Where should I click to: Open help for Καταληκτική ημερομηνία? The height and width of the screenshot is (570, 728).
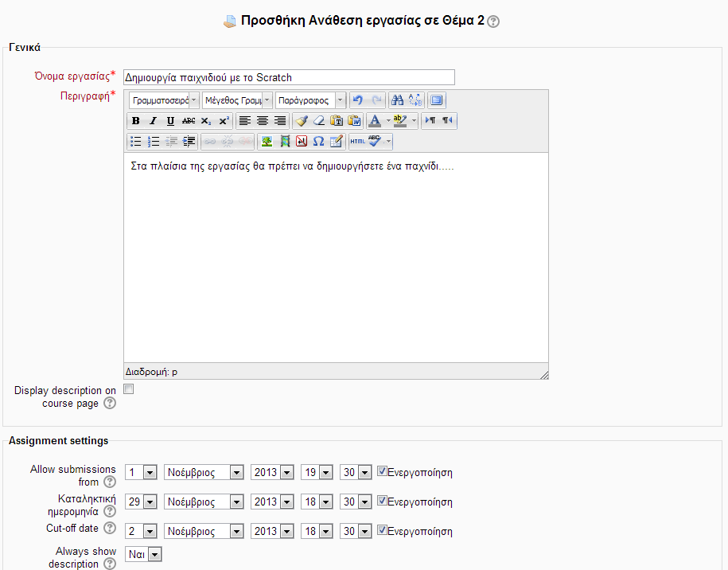(x=110, y=511)
